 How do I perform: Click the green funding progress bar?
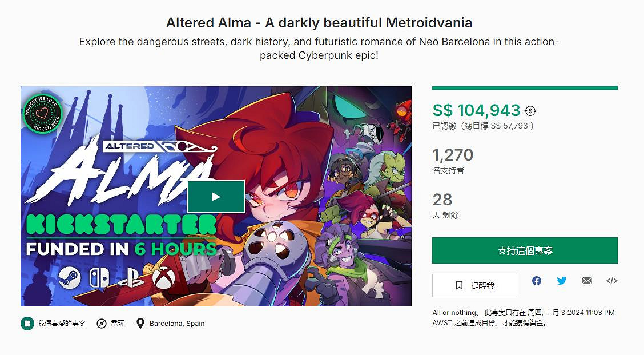point(525,88)
